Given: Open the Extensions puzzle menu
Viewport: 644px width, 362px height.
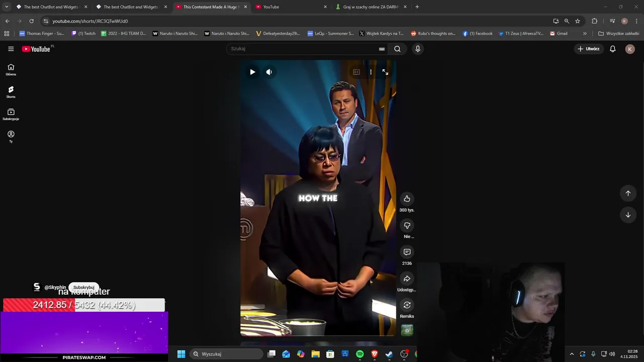Looking at the screenshot, I should 595,21.
